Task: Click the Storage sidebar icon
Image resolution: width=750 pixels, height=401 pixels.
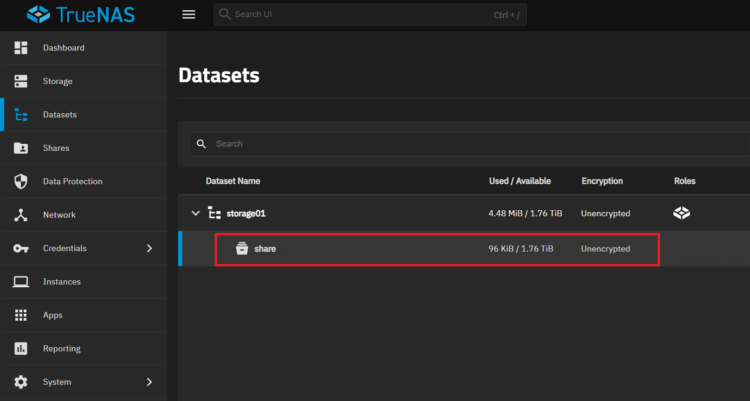Action: (21, 81)
